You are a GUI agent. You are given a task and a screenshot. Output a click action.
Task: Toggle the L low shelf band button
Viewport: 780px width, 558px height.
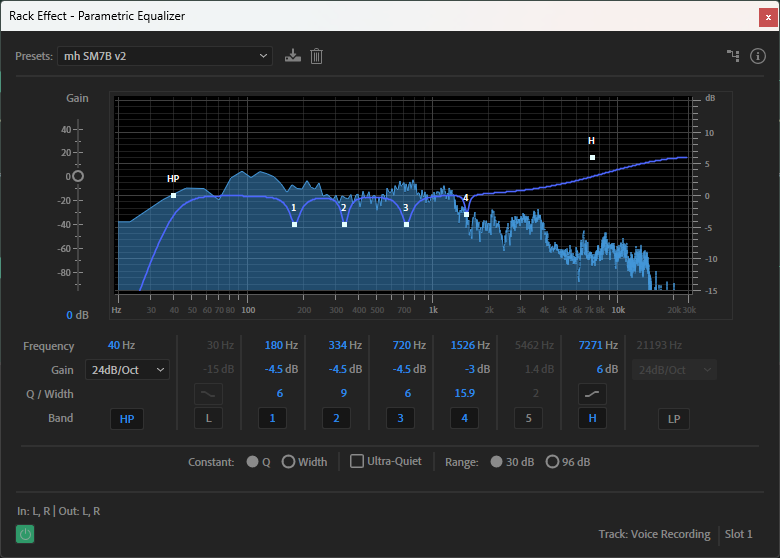pyautogui.click(x=208, y=418)
